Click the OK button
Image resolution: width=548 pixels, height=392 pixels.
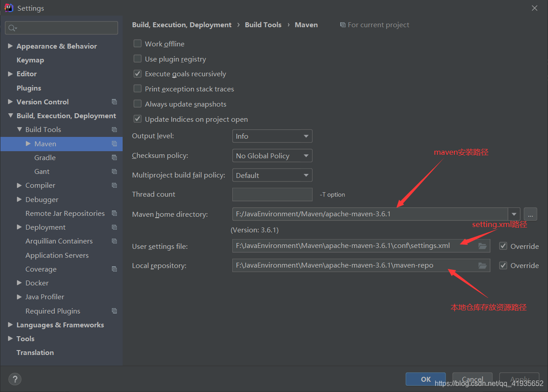[x=426, y=379]
